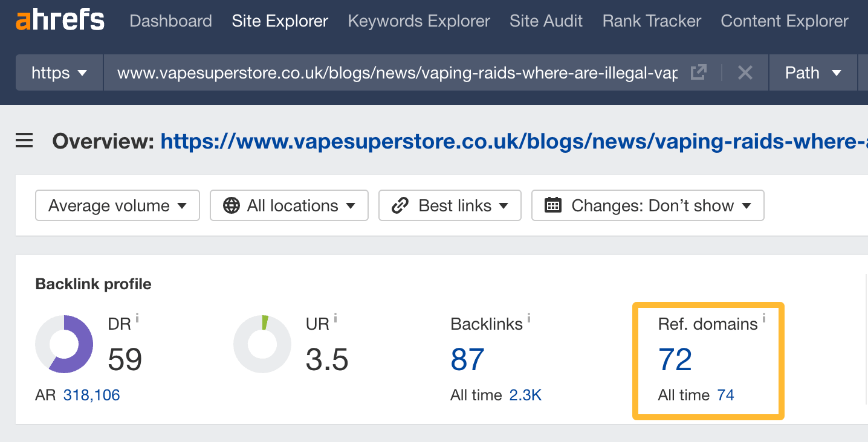Switch to Keywords Explorer
Image resolution: width=868 pixels, height=442 pixels.
pyautogui.click(x=418, y=21)
